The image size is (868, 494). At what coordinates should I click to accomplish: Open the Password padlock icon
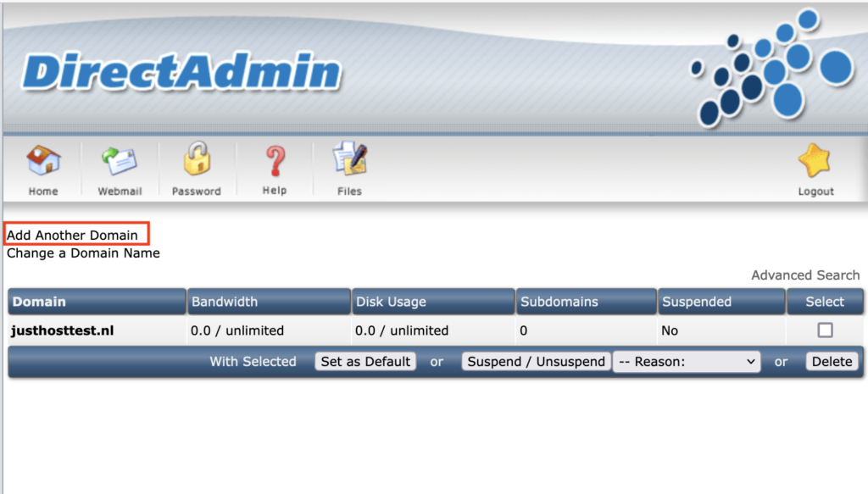pyautogui.click(x=197, y=158)
